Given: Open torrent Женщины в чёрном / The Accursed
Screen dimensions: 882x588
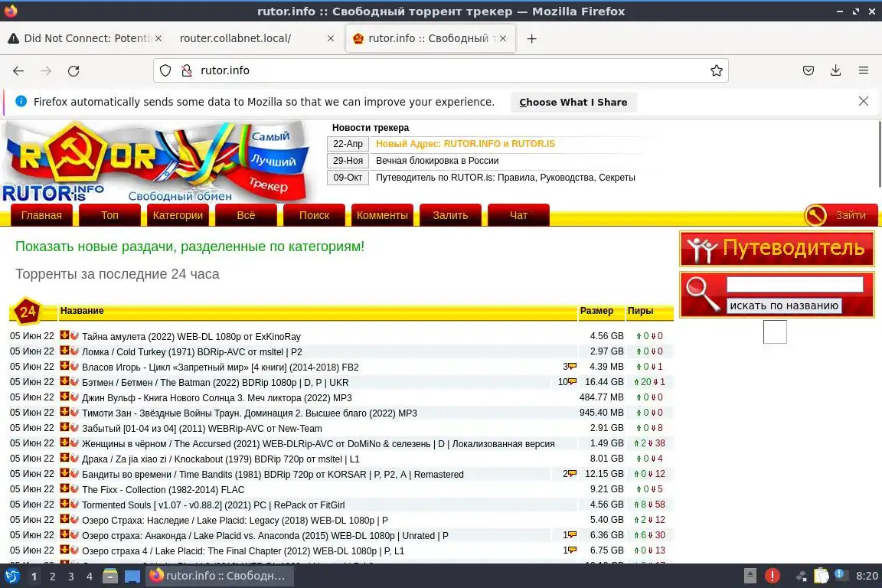Looking at the screenshot, I should [318, 444].
